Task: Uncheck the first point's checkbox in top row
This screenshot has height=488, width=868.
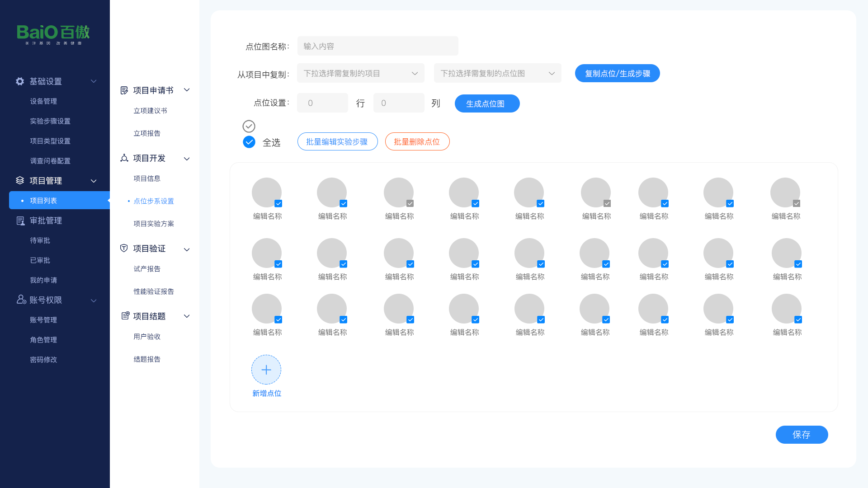Action: [278, 204]
